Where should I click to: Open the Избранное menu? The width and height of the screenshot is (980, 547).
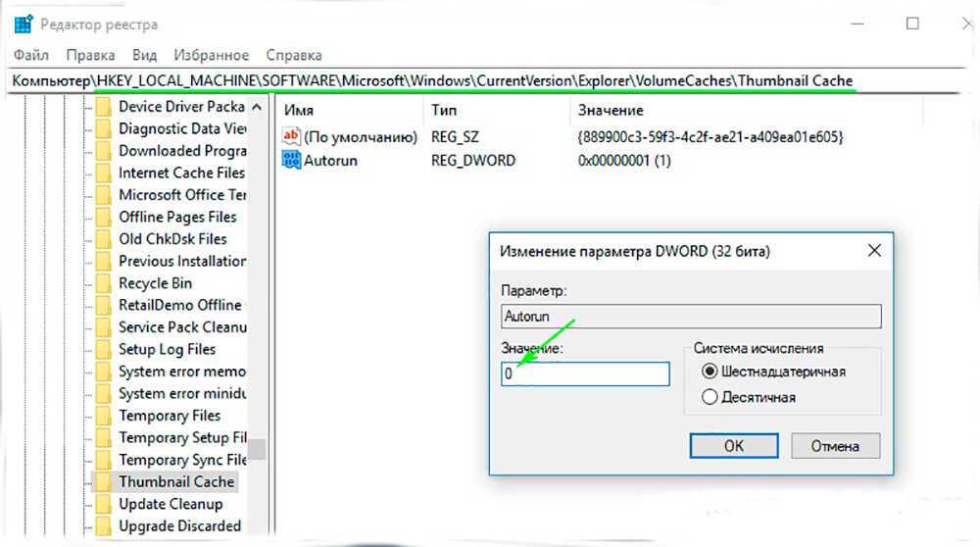click(x=211, y=55)
